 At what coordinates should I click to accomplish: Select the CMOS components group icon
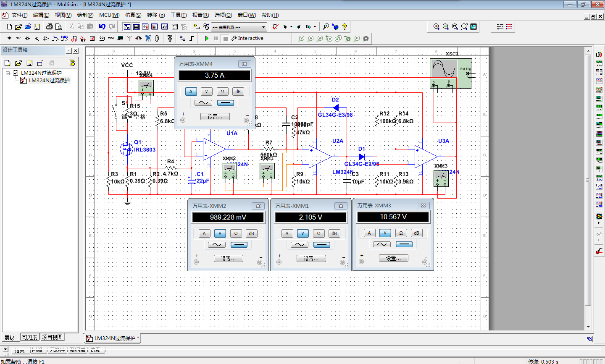pos(64,38)
